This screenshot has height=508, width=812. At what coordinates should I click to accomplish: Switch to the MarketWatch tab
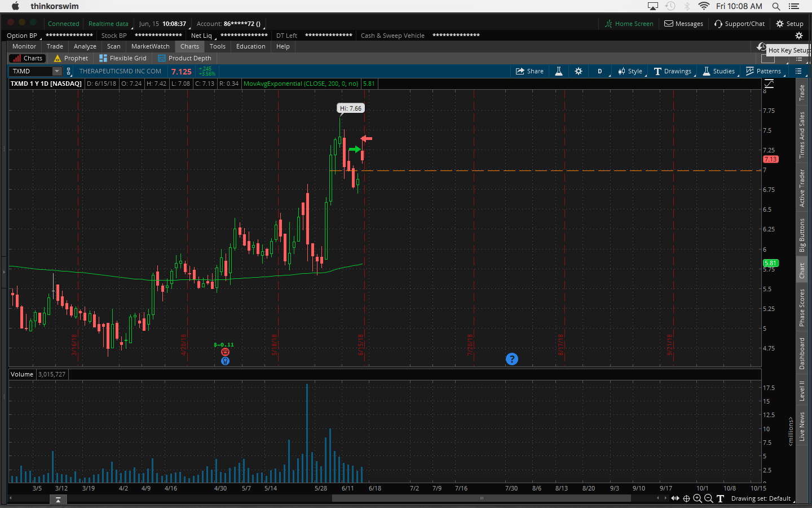coord(151,46)
